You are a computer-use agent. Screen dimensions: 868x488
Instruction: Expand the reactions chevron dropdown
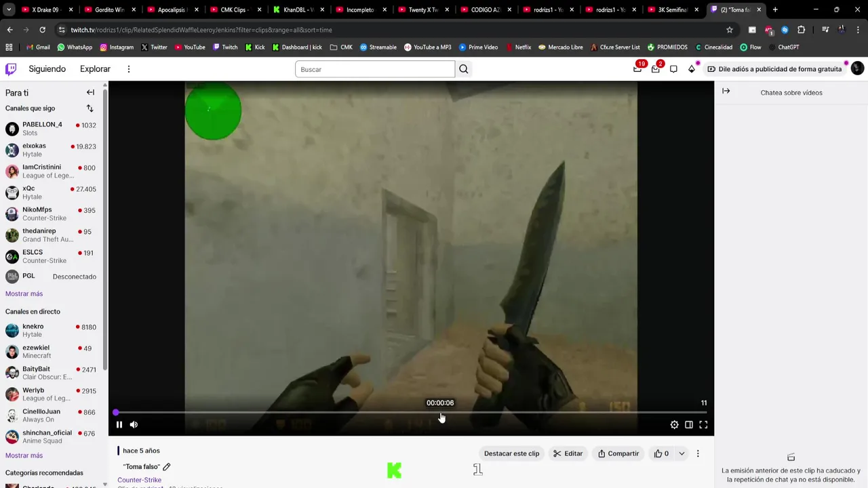[x=682, y=453]
